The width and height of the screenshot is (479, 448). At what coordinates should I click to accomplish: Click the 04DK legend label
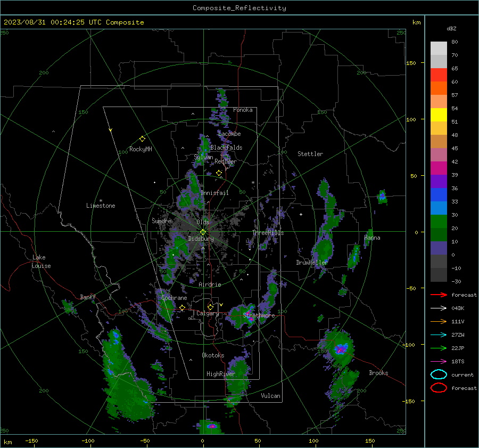[458, 308]
